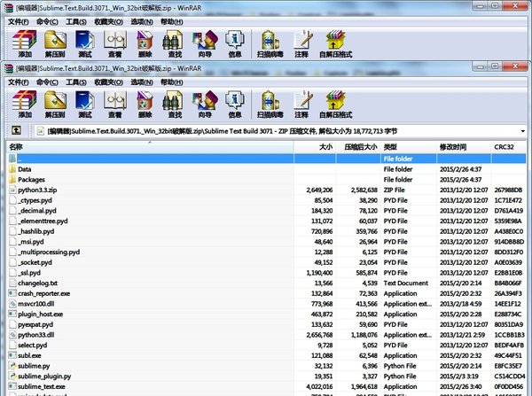Viewport: 532px width, 396px height.
Task: Select subl.exe file
Action: coord(267,355)
